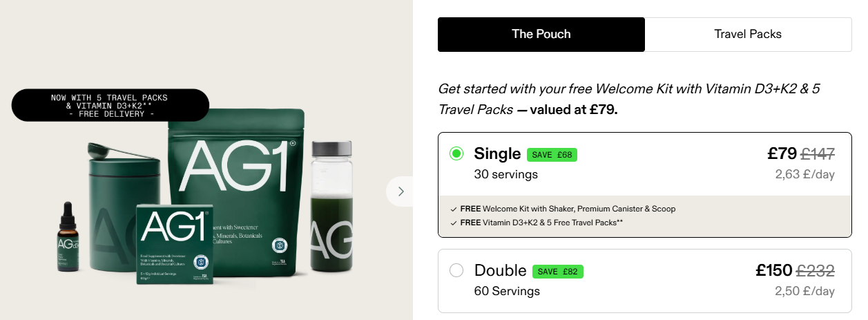
Task: Switch to the Travel Packs tab
Action: (x=748, y=34)
